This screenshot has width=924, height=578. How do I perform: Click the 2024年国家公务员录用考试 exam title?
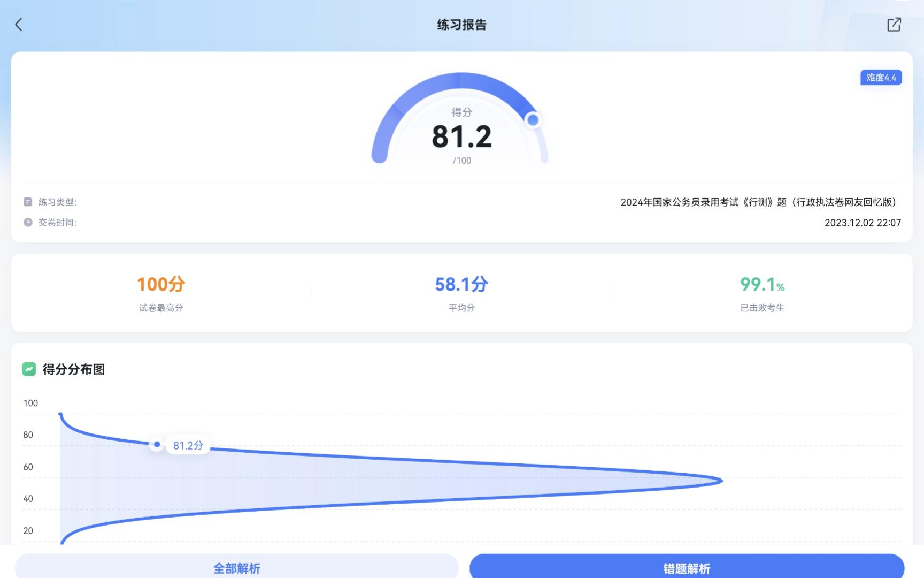click(760, 202)
